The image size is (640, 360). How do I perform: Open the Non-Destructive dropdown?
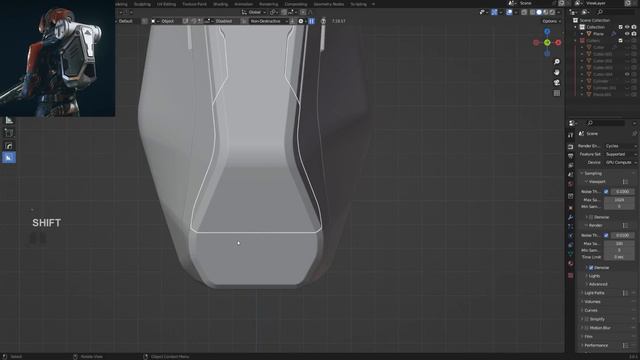coord(268,21)
